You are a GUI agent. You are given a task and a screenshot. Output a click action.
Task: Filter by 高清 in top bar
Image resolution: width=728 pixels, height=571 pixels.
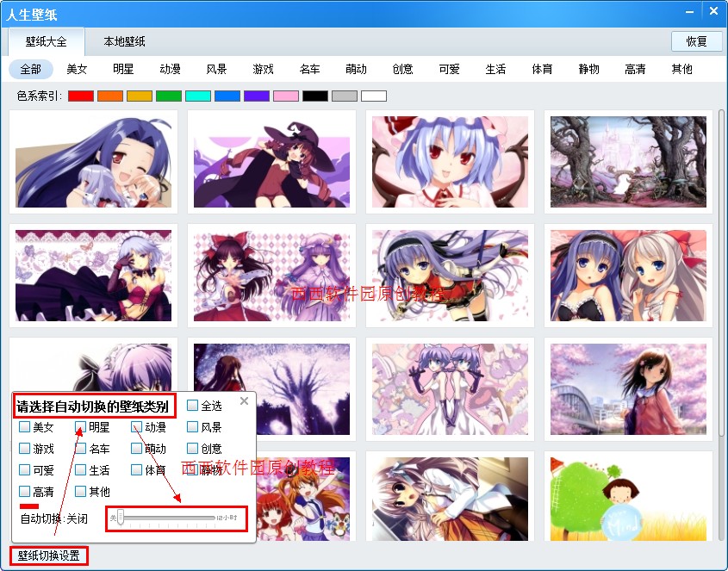[x=635, y=69]
